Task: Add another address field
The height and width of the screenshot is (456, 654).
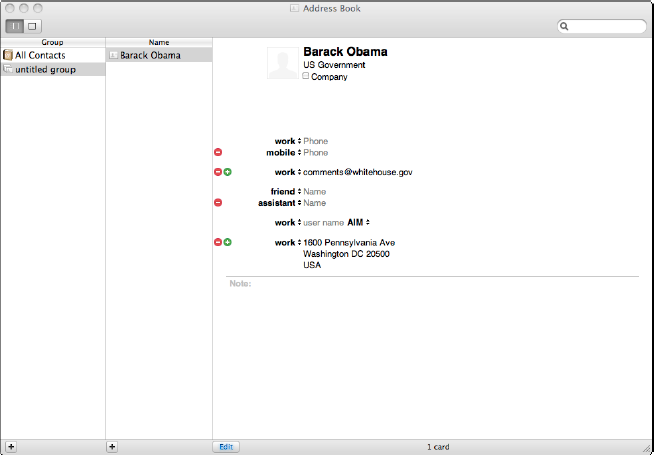Action: [228, 242]
